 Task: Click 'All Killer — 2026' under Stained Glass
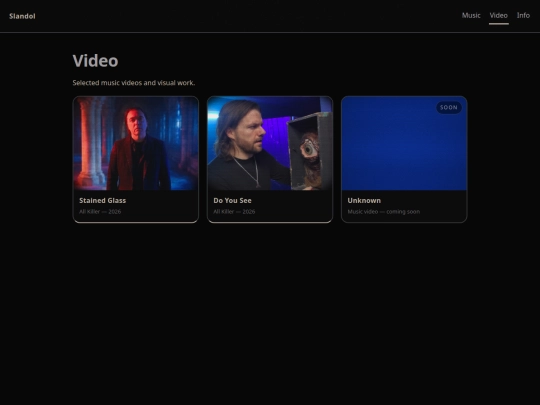100,211
